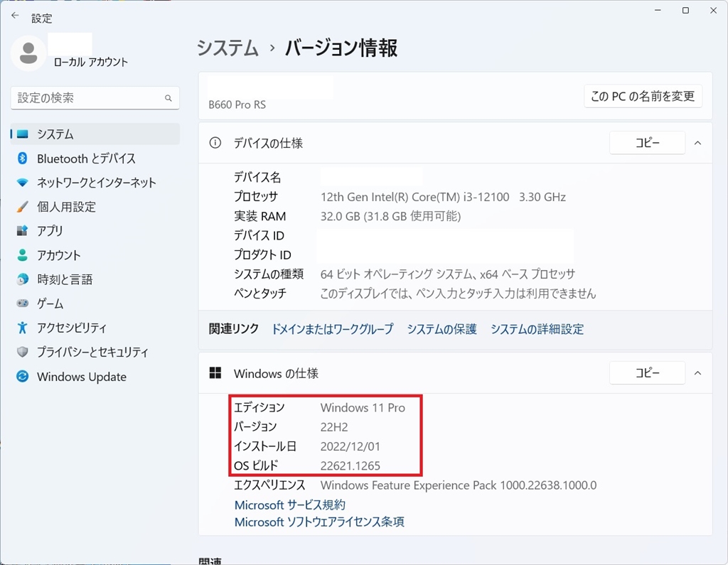This screenshot has height=565, width=728.
Task: Open Windows Update page
Action: 95,376
